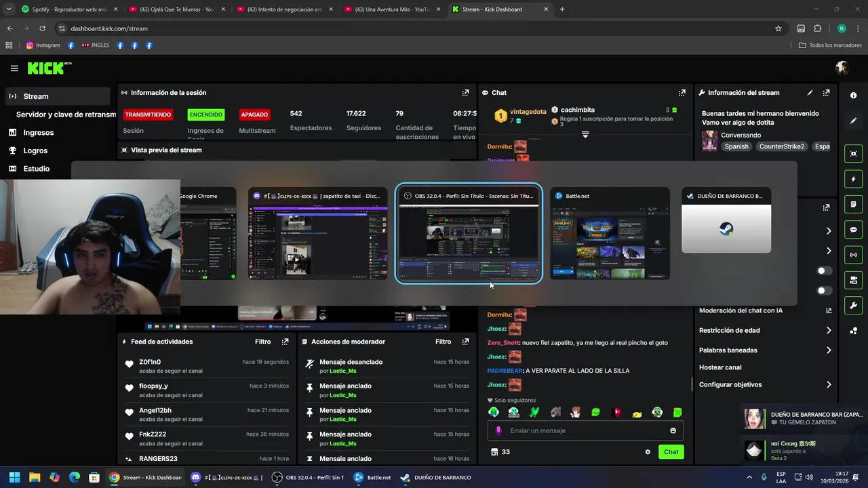
Task: Switch to the Spotify browser tab
Action: [68, 9]
